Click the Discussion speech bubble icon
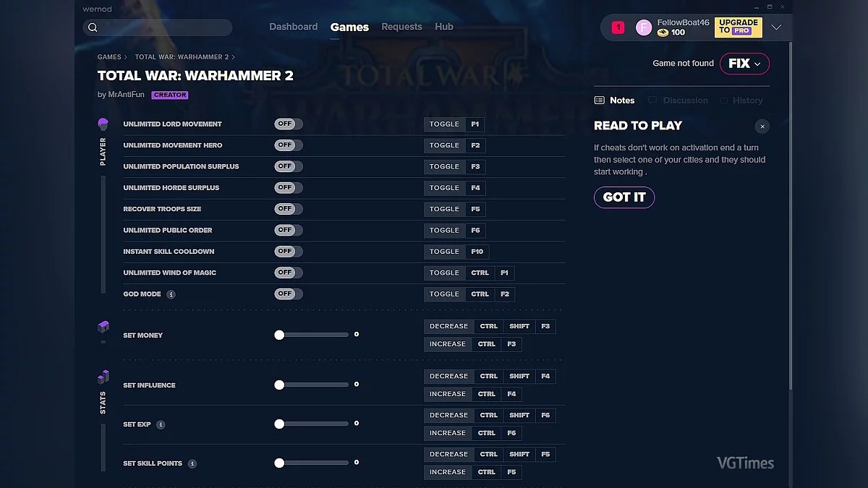Screen dimensions: 868x488 pos(652,100)
